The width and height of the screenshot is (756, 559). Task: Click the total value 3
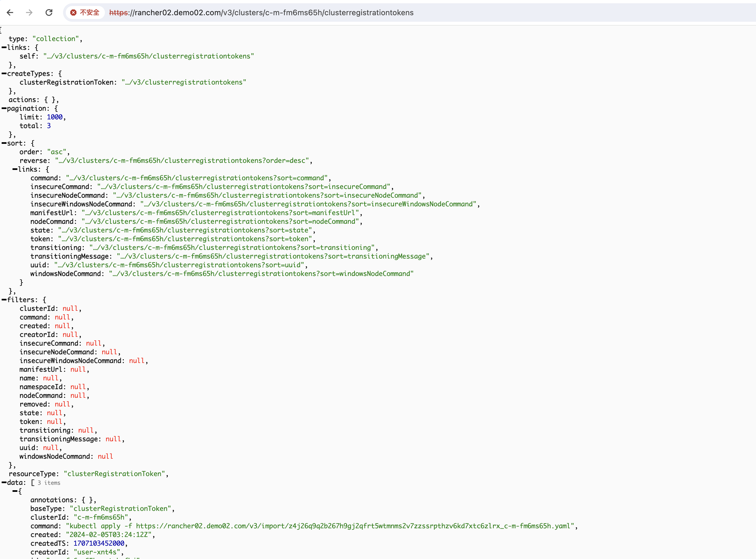click(x=49, y=126)
